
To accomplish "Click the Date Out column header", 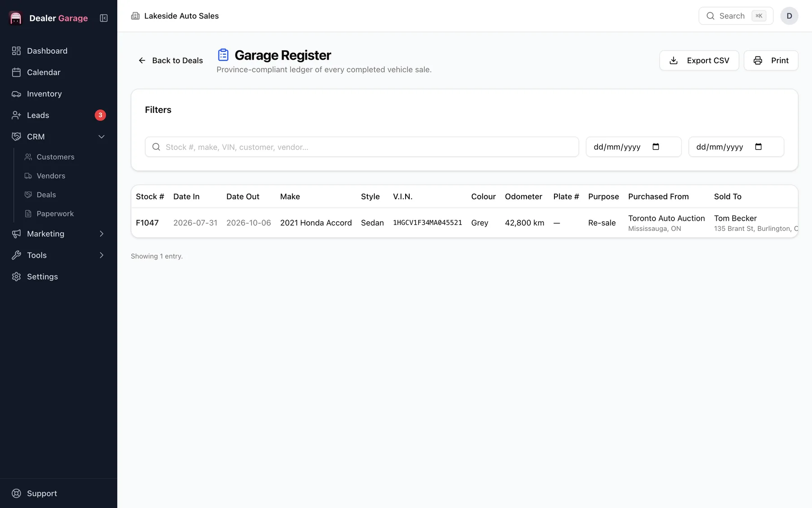I will pyautogui.click(x=243, y=196).
